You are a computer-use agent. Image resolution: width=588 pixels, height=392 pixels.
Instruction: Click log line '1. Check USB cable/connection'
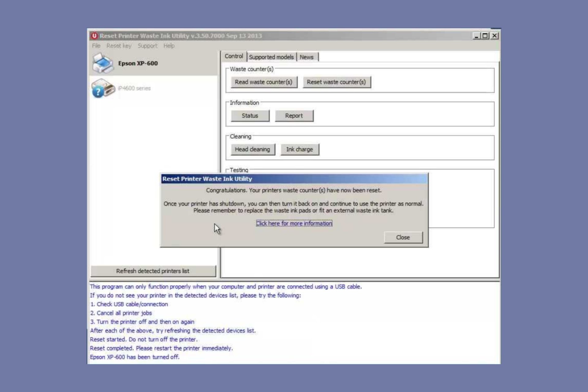click(129, 304)
